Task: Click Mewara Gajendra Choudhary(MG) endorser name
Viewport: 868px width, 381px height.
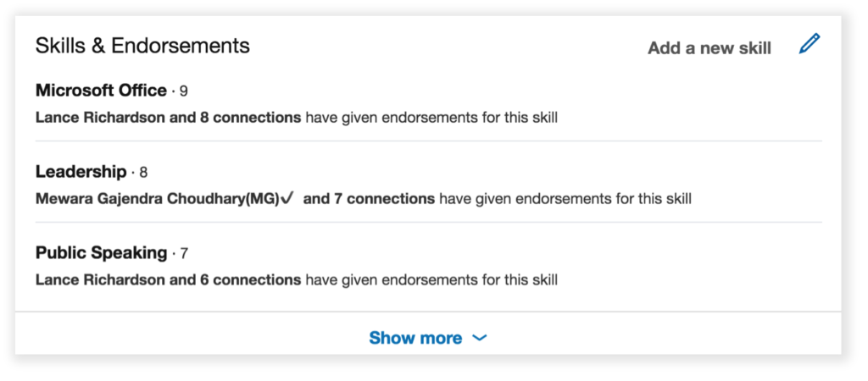Action: click(157, 198)
